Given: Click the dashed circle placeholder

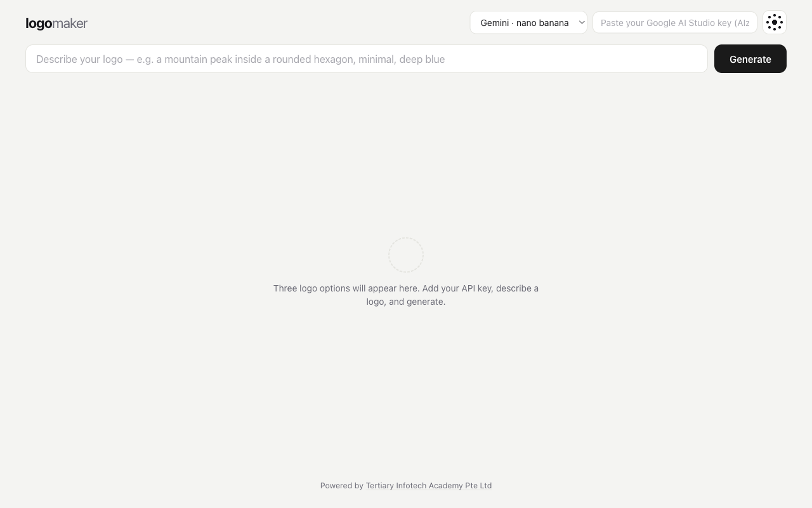Looking at the screenshot, I should coord(406,255).
